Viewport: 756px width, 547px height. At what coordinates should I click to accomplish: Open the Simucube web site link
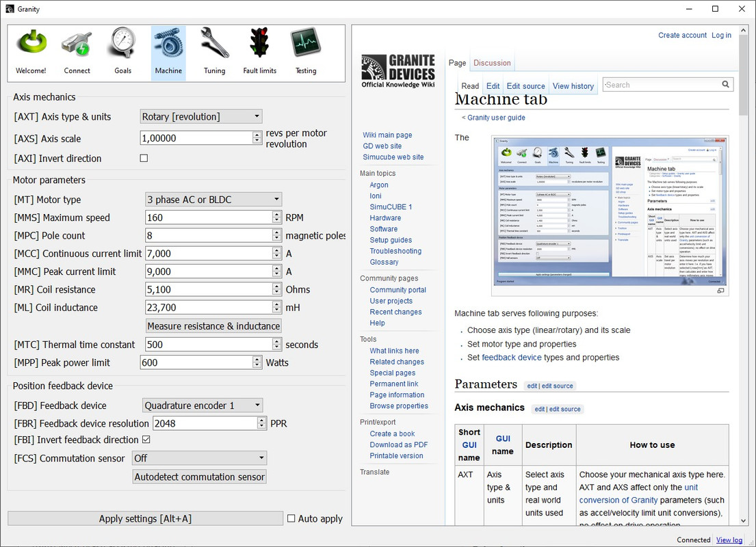tap(393, 157)
